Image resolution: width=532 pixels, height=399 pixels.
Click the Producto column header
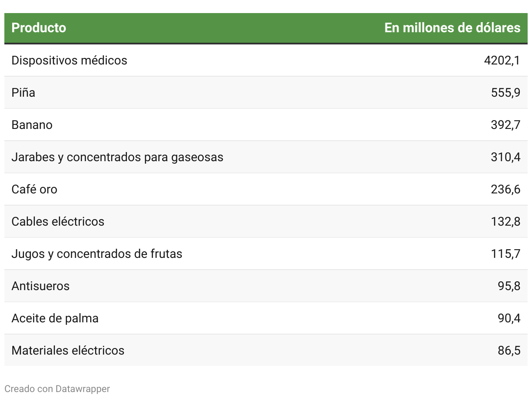coord(39,28)
